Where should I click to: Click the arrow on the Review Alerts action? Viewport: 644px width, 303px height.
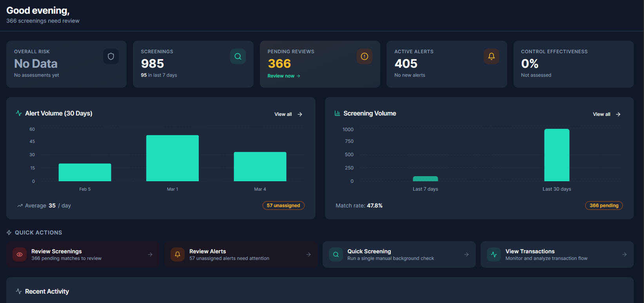[x=308, y=254]
